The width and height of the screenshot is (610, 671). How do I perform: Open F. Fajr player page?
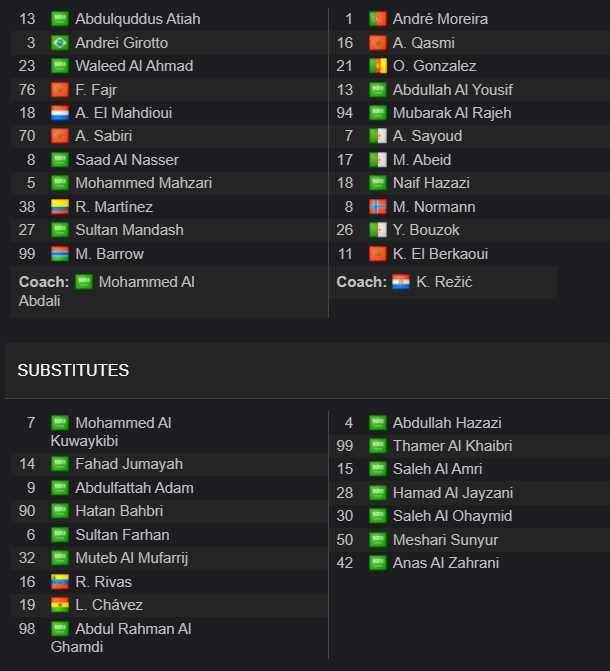click(x=96, y=90)
